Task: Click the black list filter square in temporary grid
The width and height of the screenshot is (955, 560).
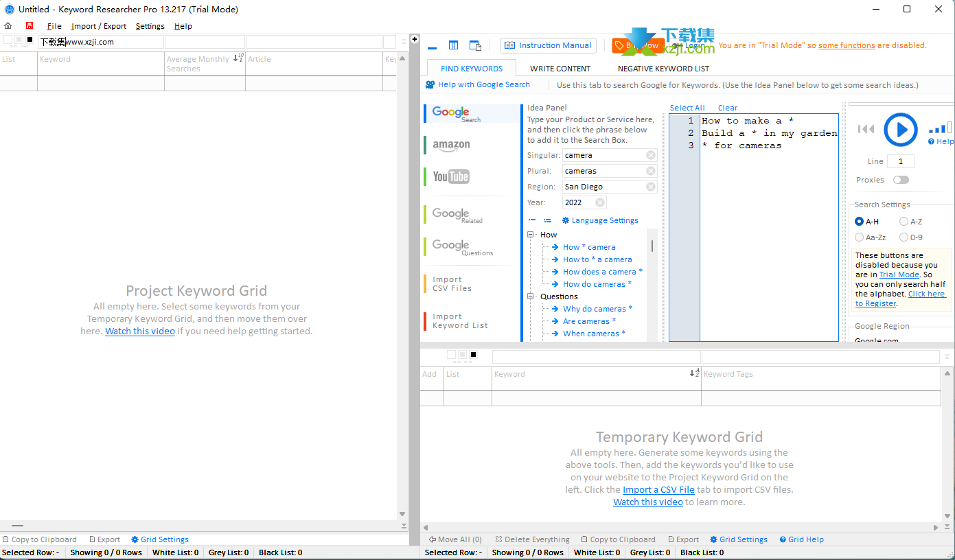Action: (x=473, y=355)
